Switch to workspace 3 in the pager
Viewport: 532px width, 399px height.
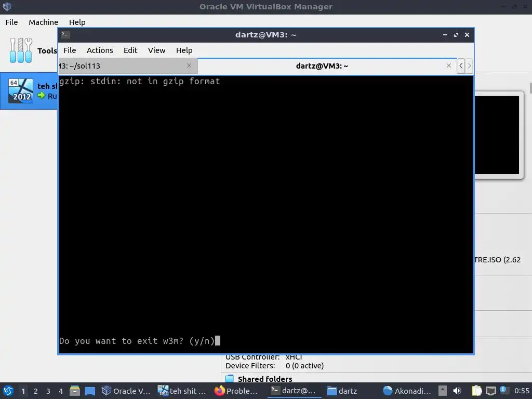tap(48, 391)
